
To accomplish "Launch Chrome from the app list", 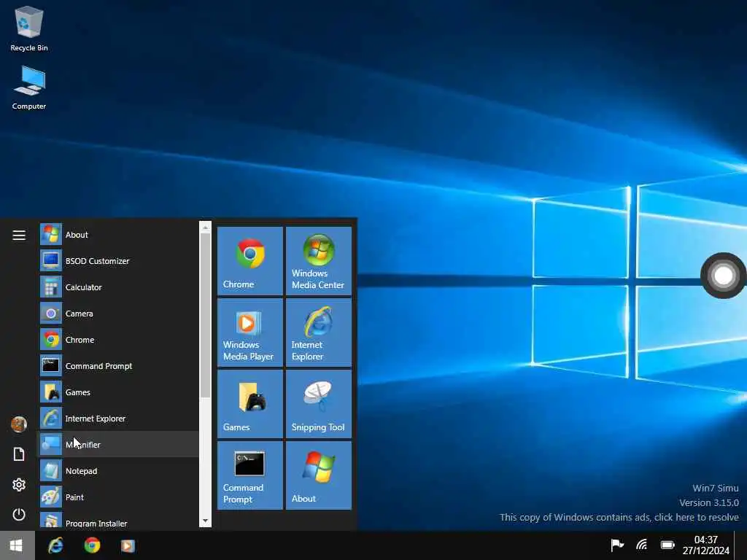I will coord(117,340).
